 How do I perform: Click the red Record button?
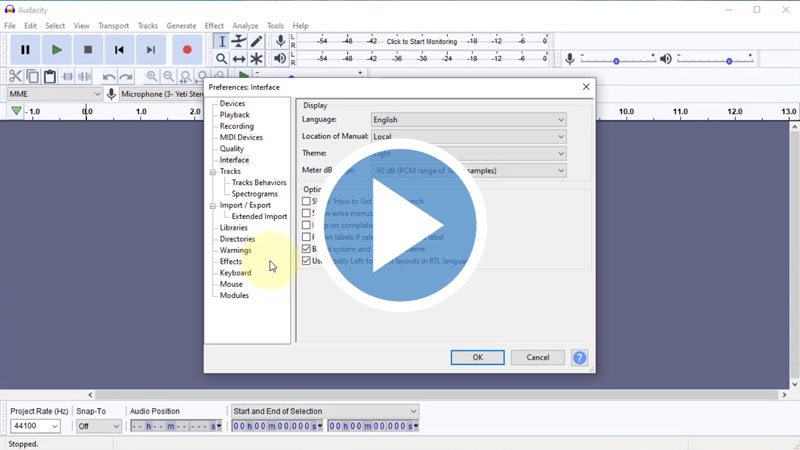[187, 49]
